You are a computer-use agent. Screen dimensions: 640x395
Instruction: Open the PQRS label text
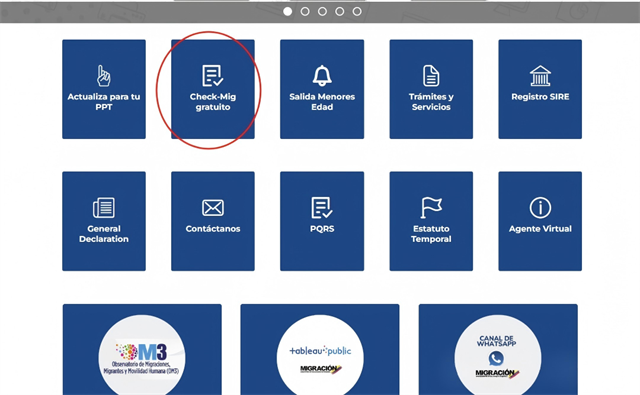click(x=322, y=229)
